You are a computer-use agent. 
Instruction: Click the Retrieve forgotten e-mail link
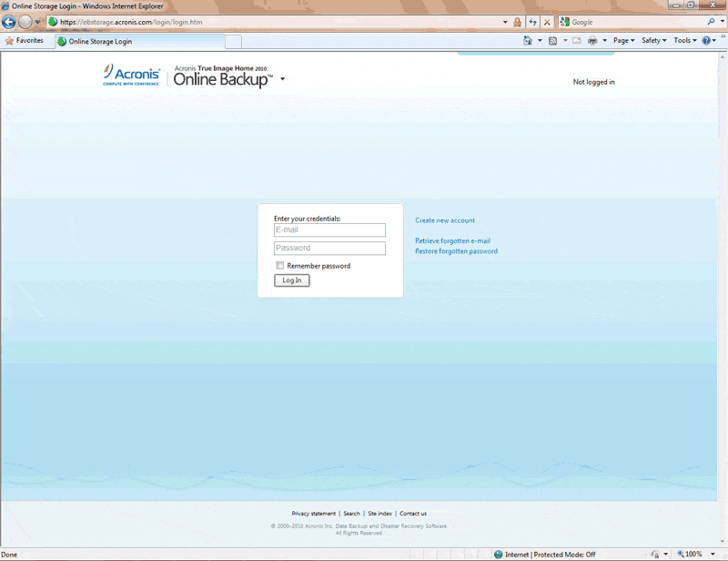click(x=452, y=240)
